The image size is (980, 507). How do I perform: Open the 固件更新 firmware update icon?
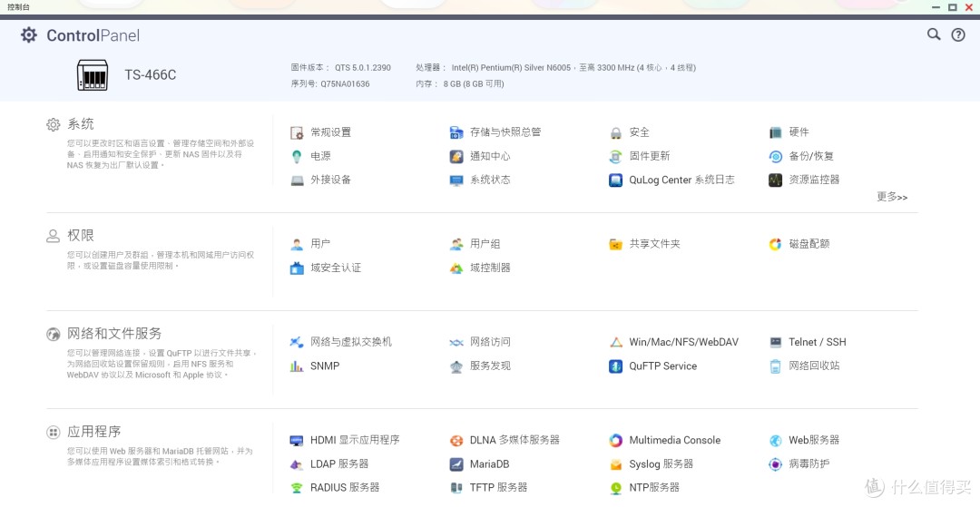615,156
